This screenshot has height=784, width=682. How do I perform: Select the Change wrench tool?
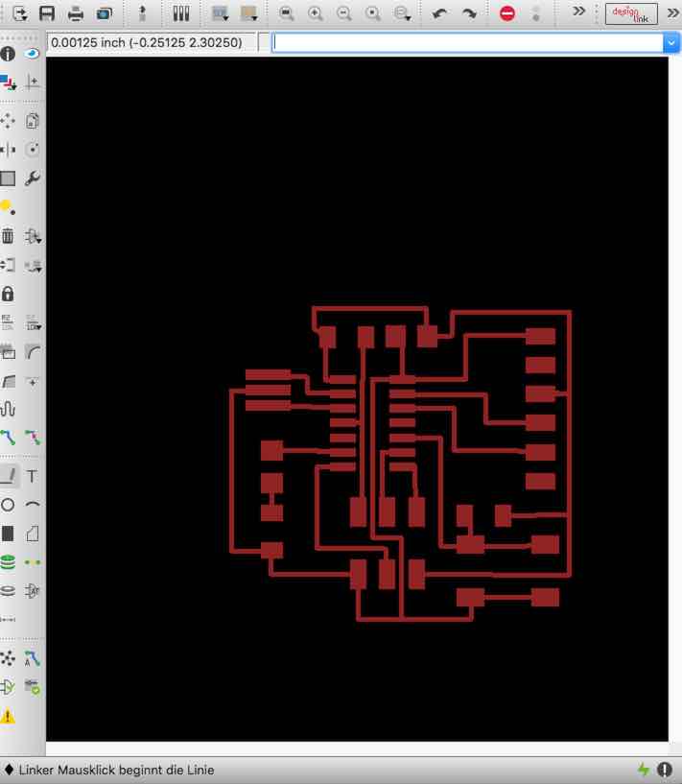pos(32,178)
